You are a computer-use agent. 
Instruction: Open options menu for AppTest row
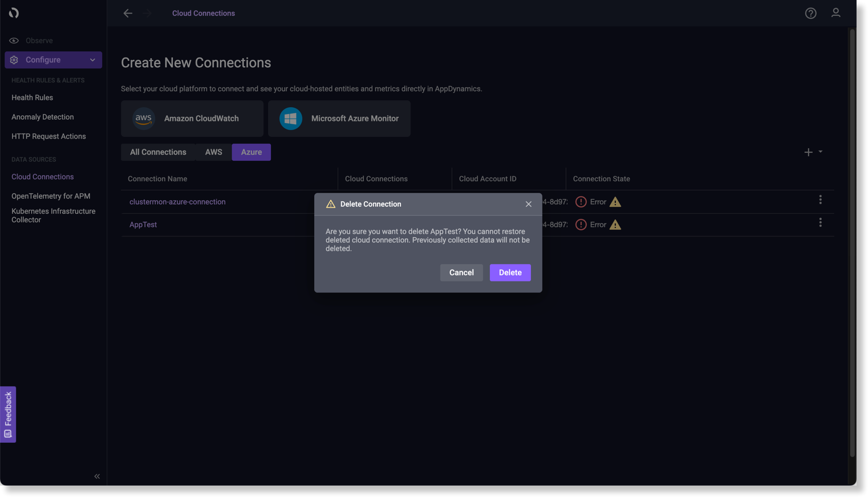pyautogui.click(x=820, y=222)
